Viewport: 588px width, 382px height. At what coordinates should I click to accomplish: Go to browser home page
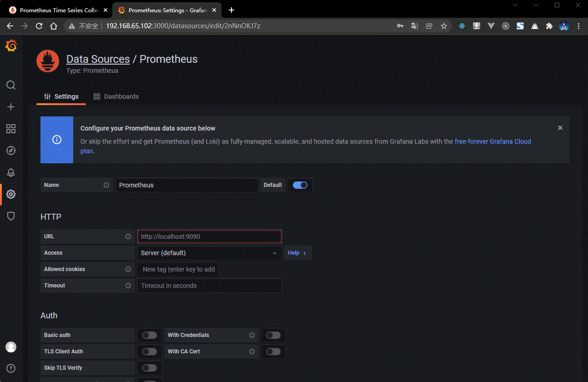click(x=54, y=26)
